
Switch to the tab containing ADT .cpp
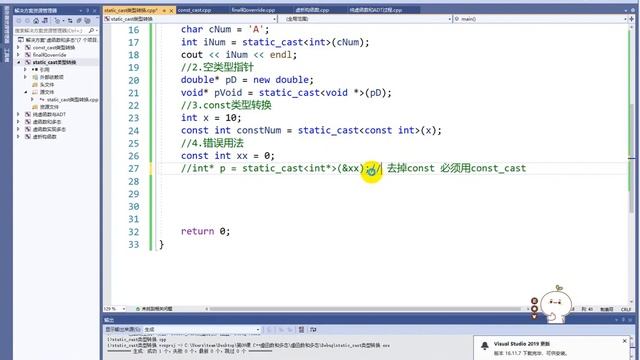click(x=376, y=10)
